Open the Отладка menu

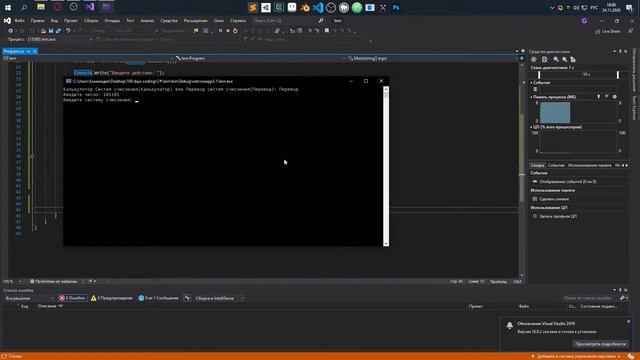click(x=112, y=20)
